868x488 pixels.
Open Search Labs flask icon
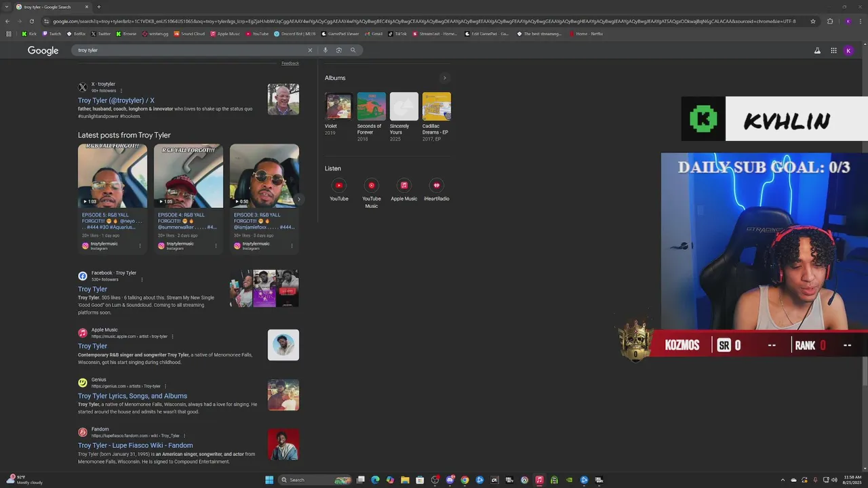click(817, 50)
